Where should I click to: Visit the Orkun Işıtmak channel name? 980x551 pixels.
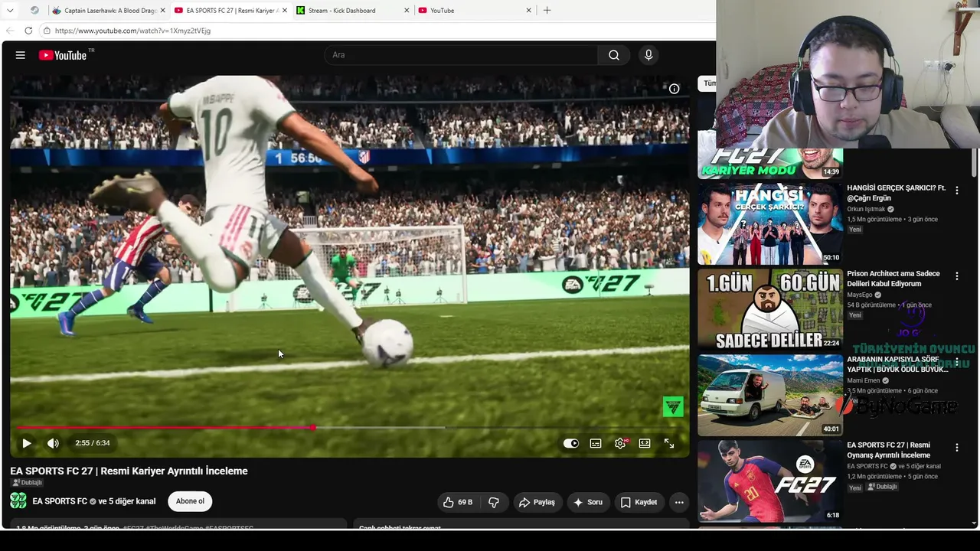tap(866, 209)
